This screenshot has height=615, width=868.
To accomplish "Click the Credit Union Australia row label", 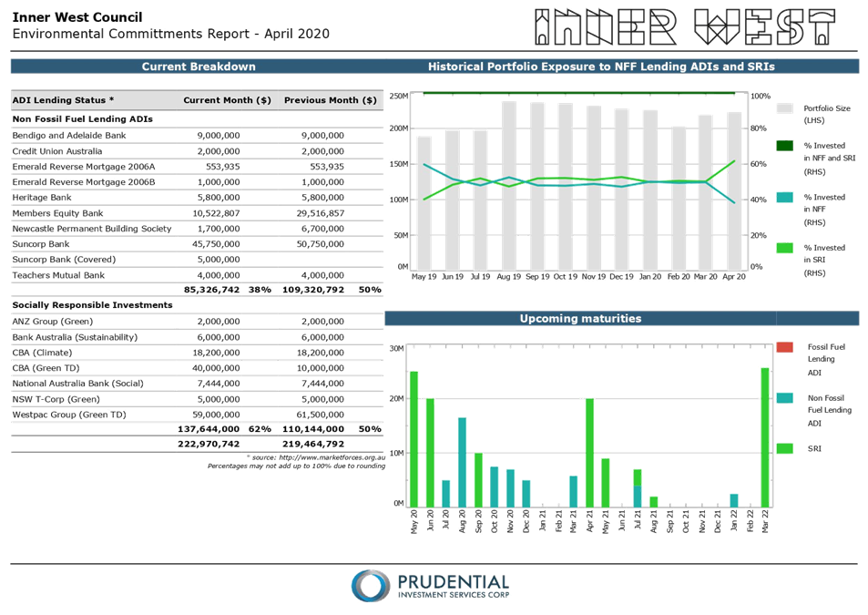I will click(57, 151).
